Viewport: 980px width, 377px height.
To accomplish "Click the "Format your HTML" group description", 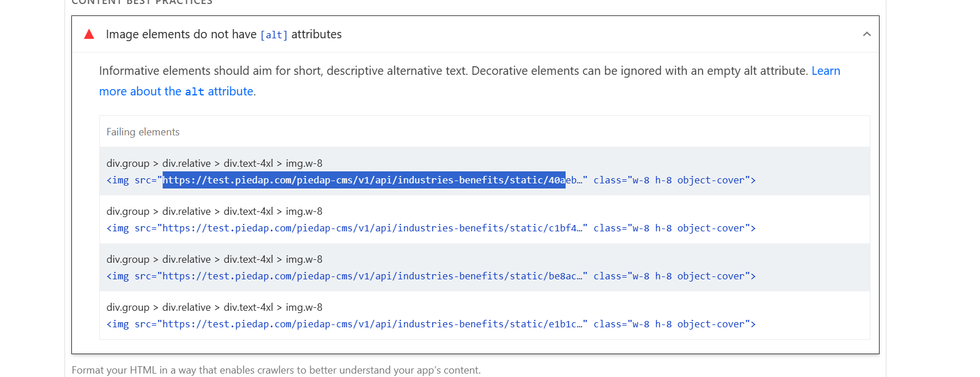I will click(x=276, y=370).
